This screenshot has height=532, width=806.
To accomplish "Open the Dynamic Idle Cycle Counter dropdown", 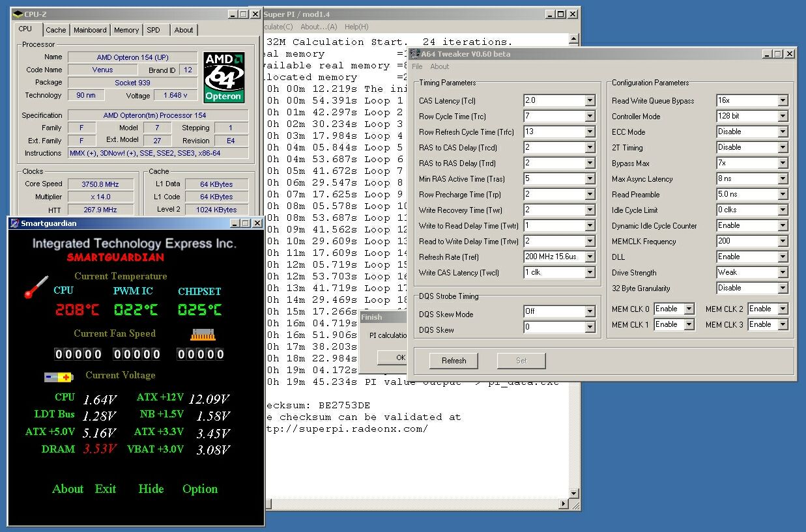I will pyautogui.click(x=783, y=226).
